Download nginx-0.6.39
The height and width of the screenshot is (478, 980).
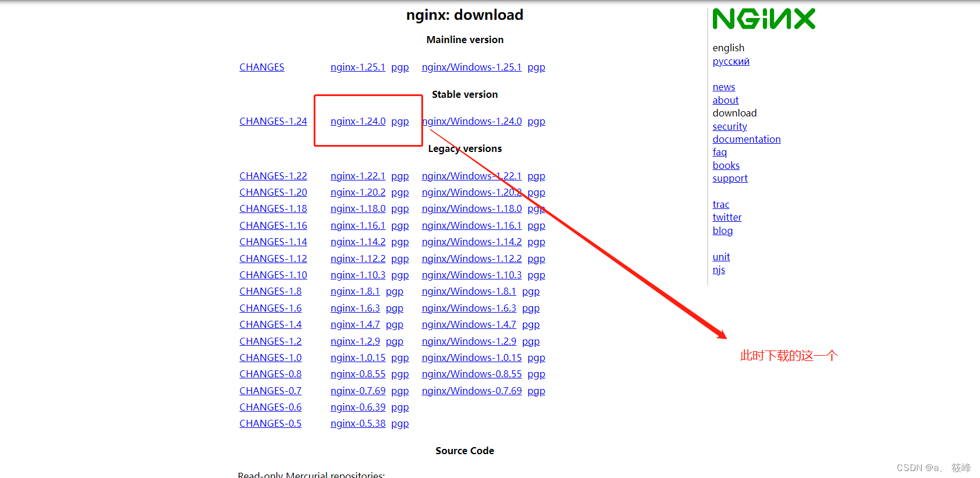[x=358, y=407]
